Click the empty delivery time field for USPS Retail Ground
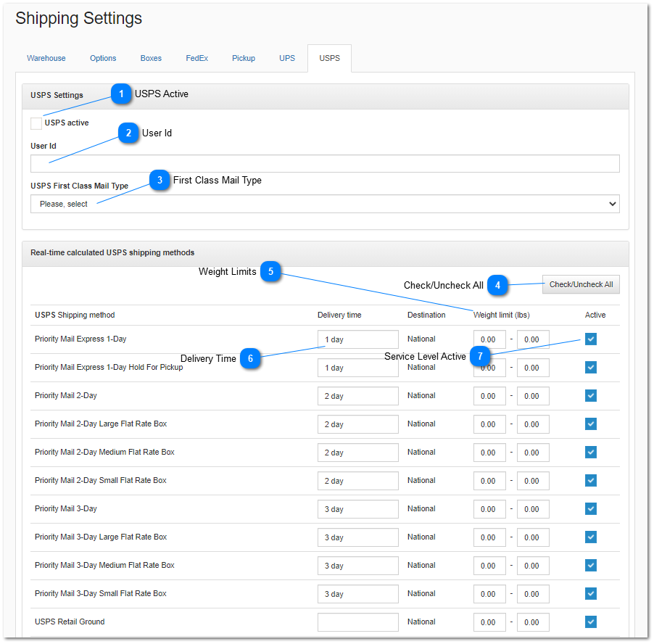 tap(358, 622)
